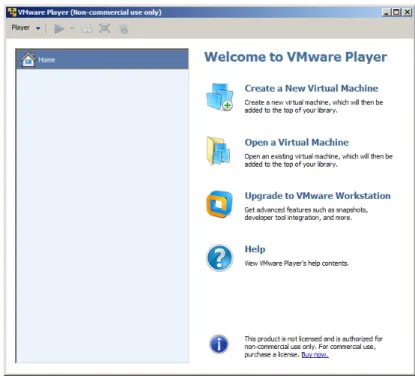Click the Open a Virtual Machine folder icon
415x376 pixels.
219,151
